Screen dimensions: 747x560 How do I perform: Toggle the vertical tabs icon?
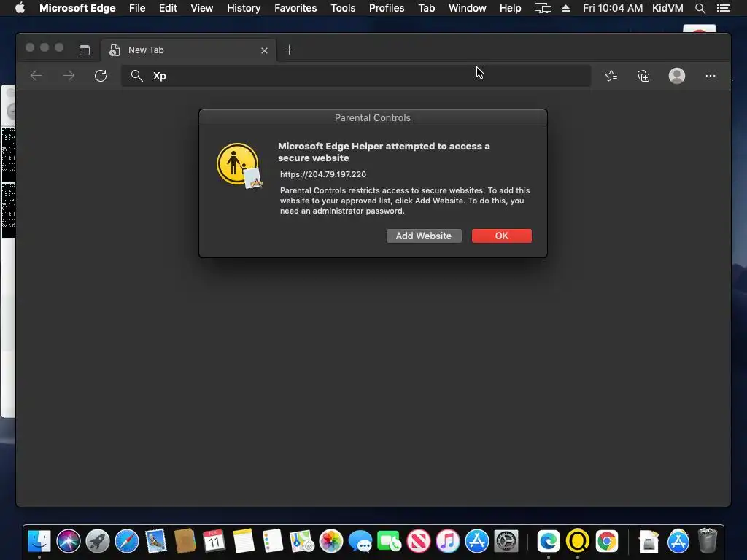(x=85, y=50)
